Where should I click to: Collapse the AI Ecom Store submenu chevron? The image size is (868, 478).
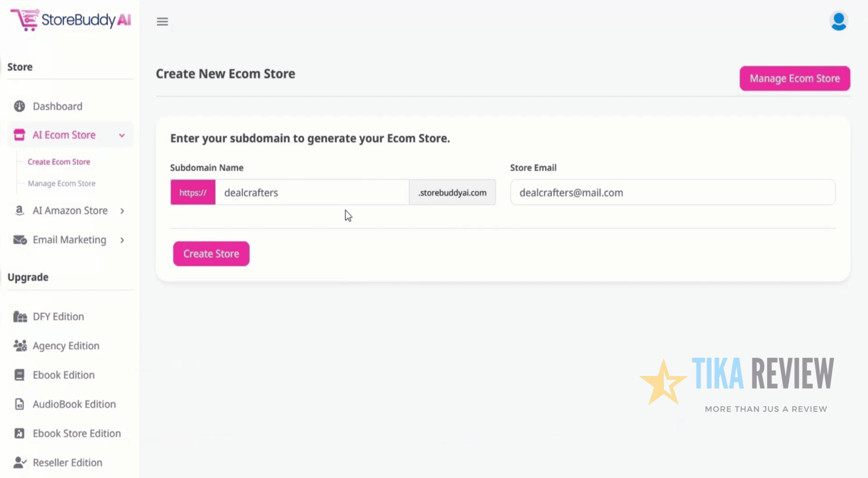point(122,135)
